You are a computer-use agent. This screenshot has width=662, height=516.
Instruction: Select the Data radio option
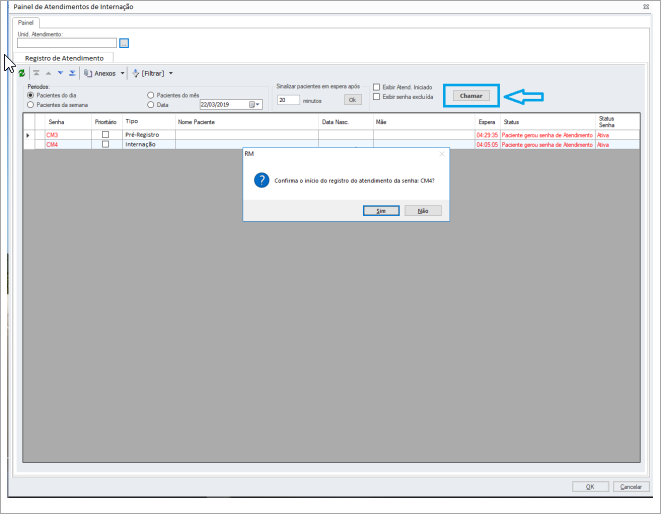point(150,105)
